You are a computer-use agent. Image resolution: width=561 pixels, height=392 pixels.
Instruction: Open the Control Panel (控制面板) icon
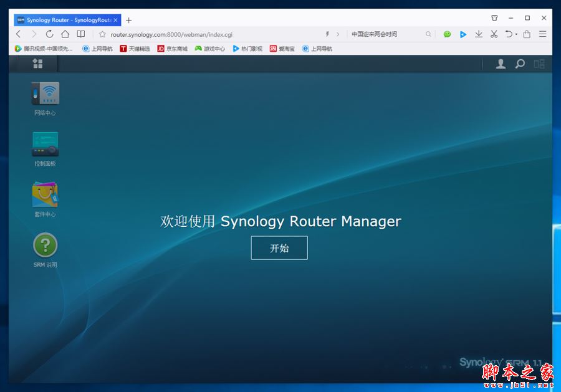[x=45, y=144]
